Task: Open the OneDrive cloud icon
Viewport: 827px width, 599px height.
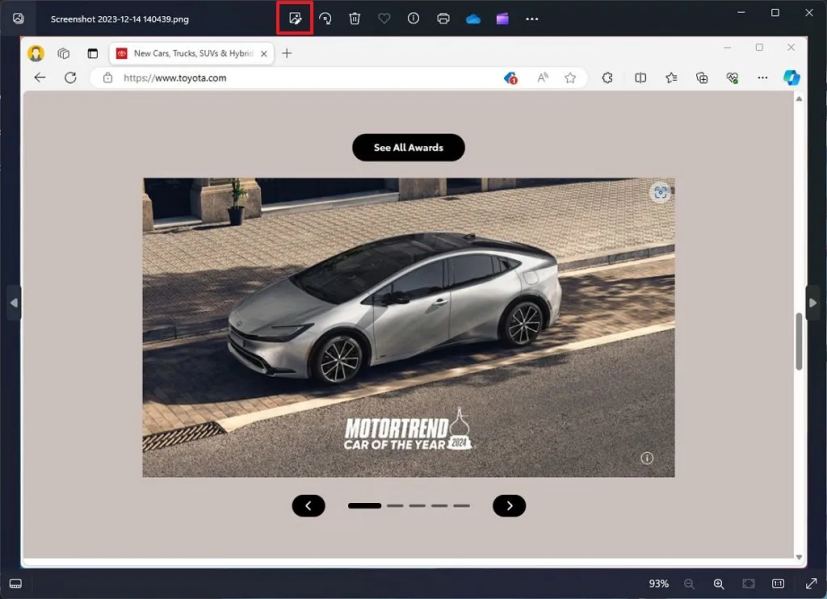Action: pos(473,19)
